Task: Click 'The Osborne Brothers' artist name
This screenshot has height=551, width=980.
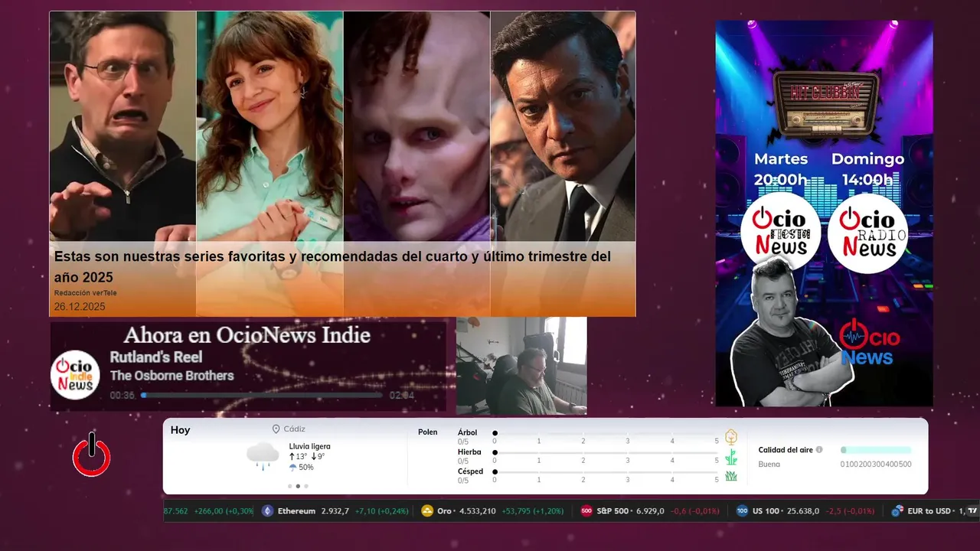Action: [x=171, y=376]
